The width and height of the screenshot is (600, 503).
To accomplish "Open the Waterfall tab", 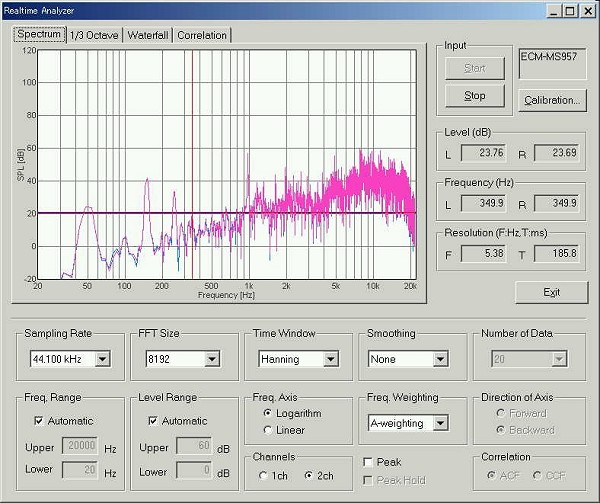I will coord(148,35).
